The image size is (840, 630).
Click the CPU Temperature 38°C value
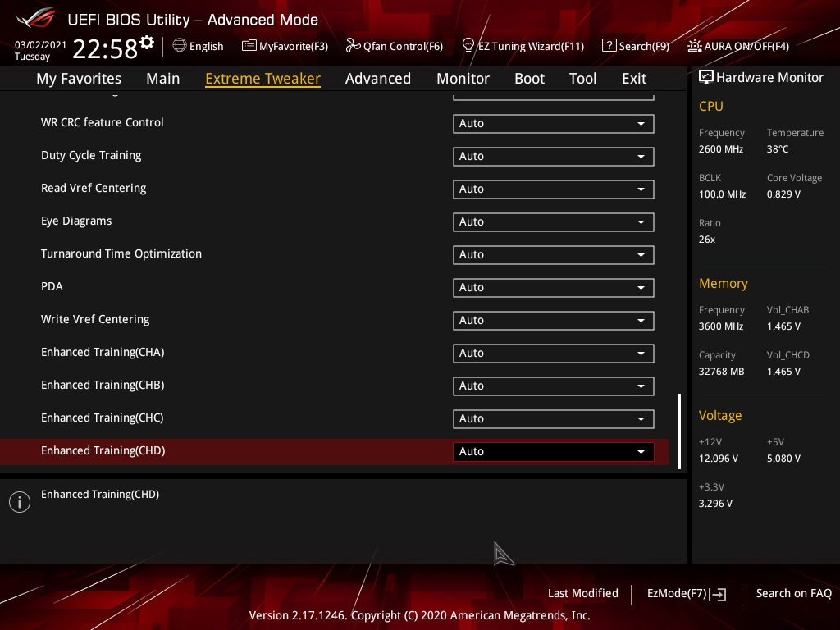[x=778, y=149]
